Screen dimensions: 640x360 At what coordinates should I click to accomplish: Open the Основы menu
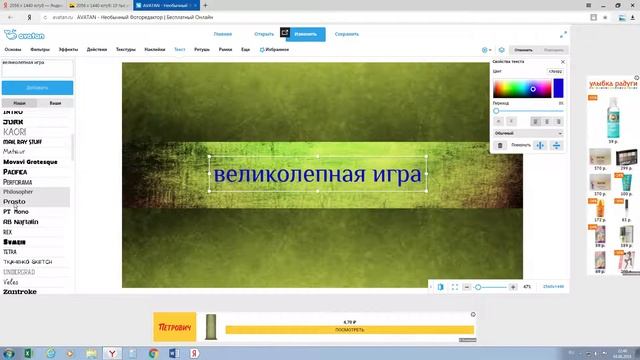click(13, 49)
